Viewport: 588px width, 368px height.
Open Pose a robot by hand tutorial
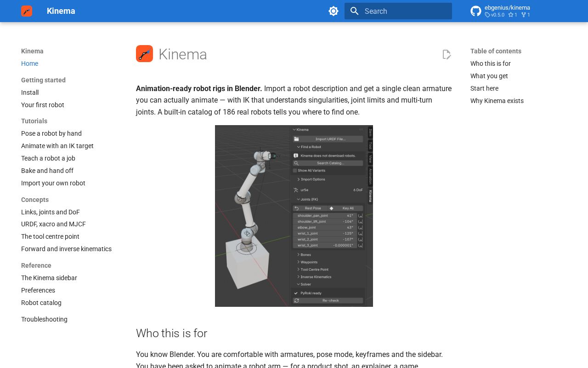[51, 133]
